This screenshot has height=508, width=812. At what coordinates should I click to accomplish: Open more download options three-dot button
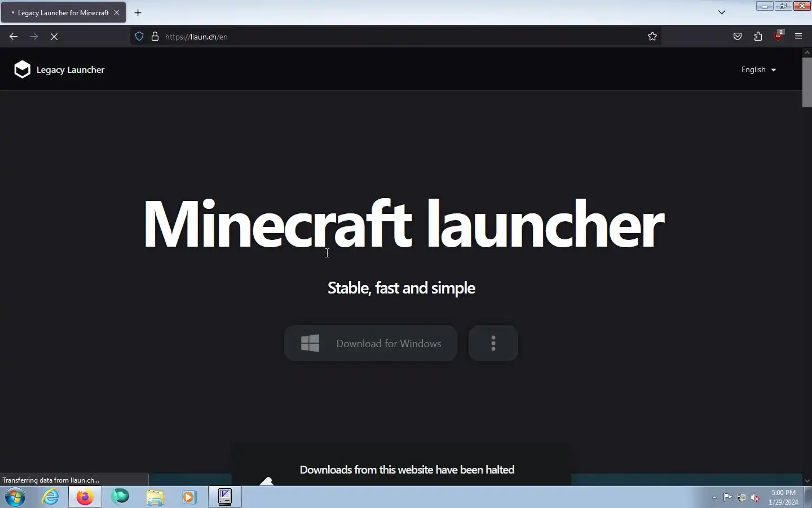coord(493,343)
